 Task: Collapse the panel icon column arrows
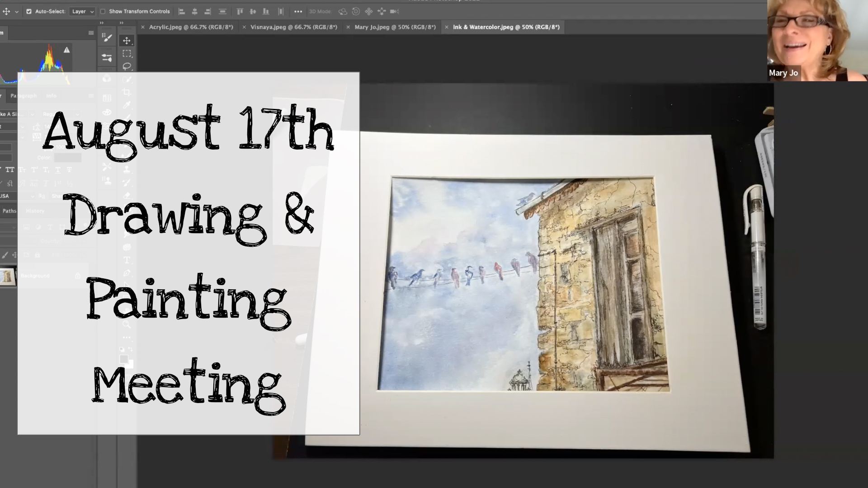tap(102, 23)
